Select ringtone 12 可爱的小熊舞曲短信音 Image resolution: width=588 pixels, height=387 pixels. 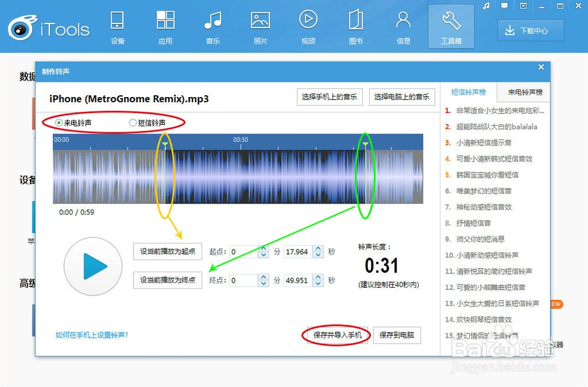[x=485, y=288]
